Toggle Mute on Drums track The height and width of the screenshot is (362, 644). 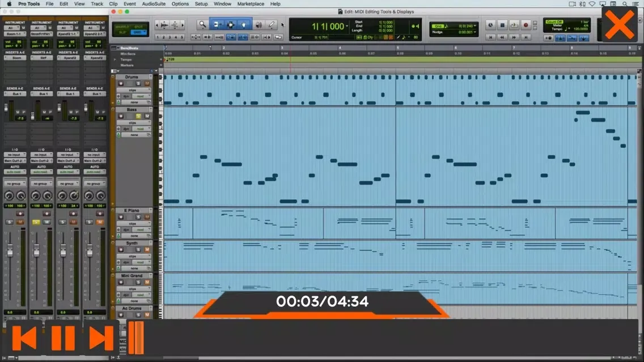(147, 84)
